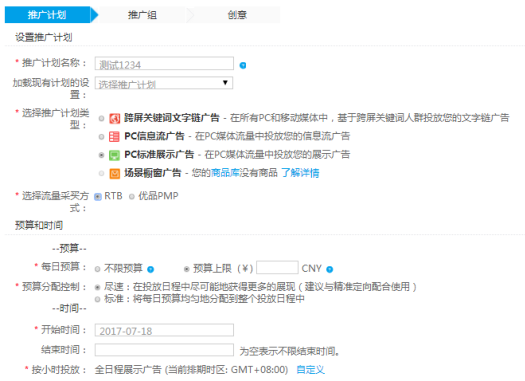Switch to the 创意 step tab
The height and width of the screenshot is (381, 525).
(237, 15)
